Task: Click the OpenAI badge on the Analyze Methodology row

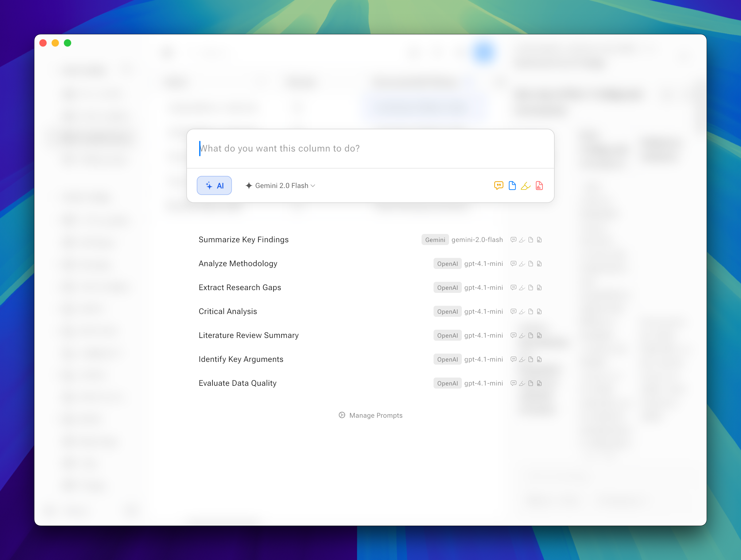Action: [x=448, y=263]
